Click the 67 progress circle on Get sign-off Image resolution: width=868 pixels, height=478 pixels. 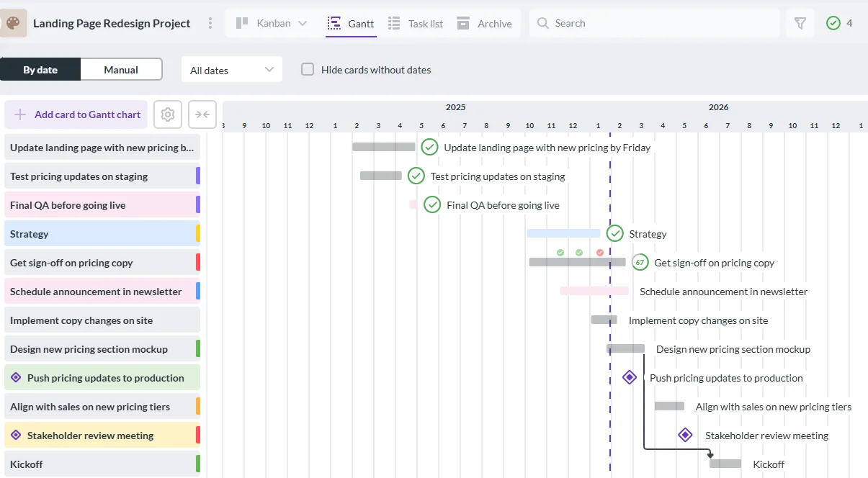(640, 262)
